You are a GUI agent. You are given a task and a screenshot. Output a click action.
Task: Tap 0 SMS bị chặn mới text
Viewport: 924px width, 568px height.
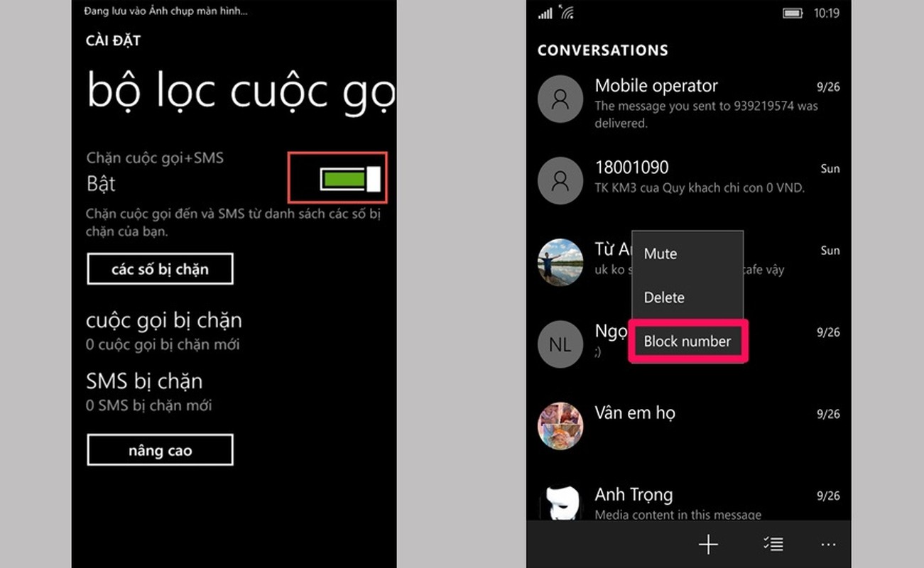(x=148, y=405)
